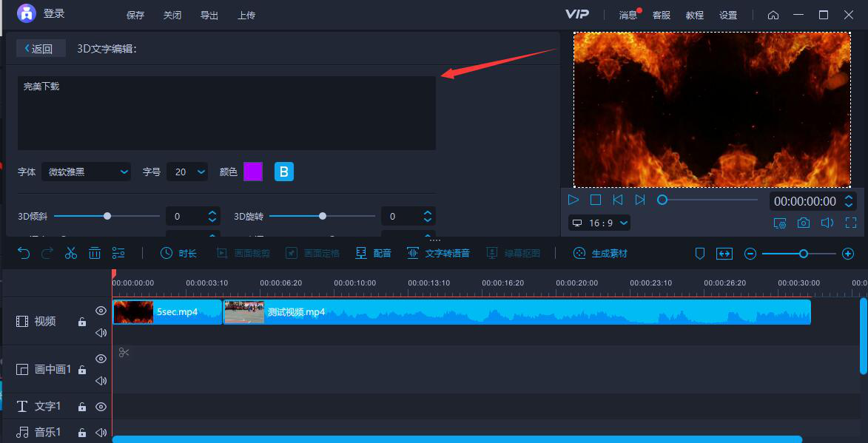Toggle visibility eye of 视频 track
The image size is (868, 443).
tap(101, 311)
